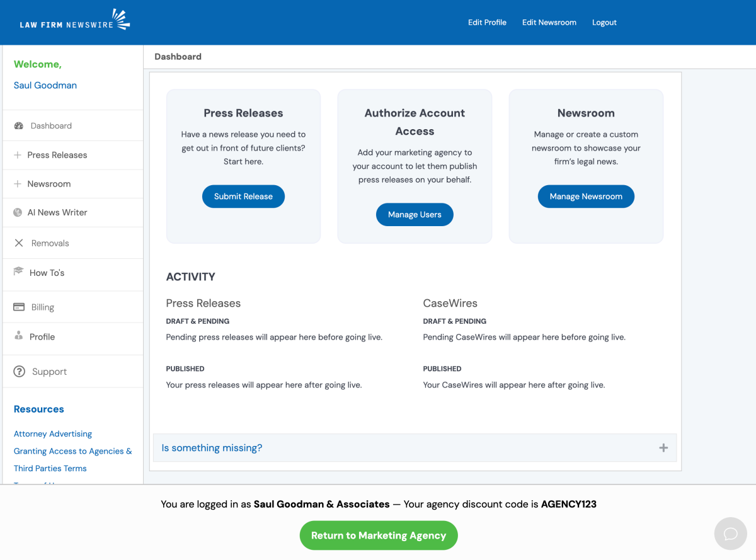Open the Attorney Advertising resource link
756x560 pixels.
(53, 434)
